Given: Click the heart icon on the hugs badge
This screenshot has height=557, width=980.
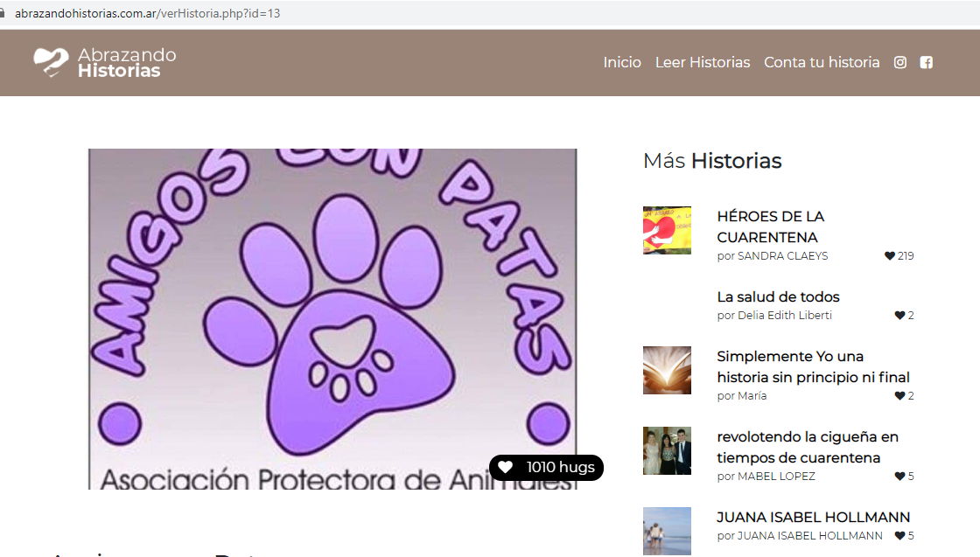Looking at the screenshot, I should [504, 468].
